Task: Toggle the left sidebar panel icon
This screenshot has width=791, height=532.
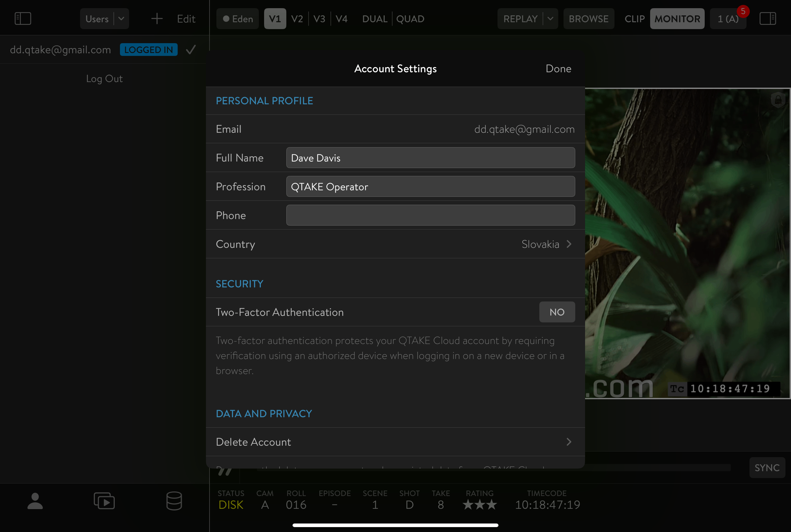Action: [x=23, y=19]
